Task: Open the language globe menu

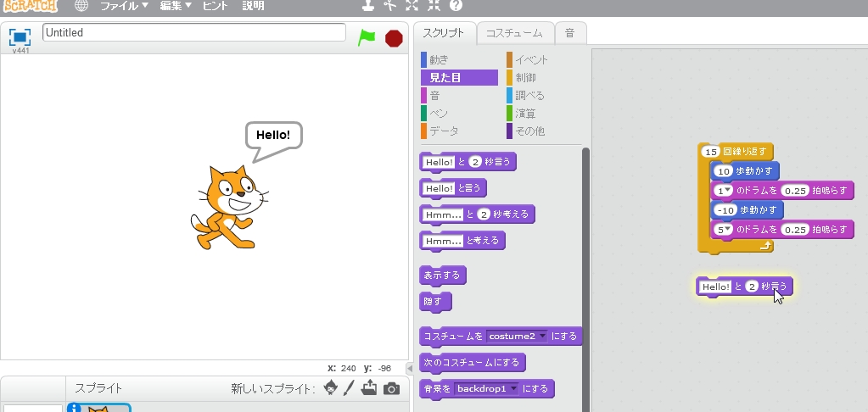Action: [x=81, y=6]
